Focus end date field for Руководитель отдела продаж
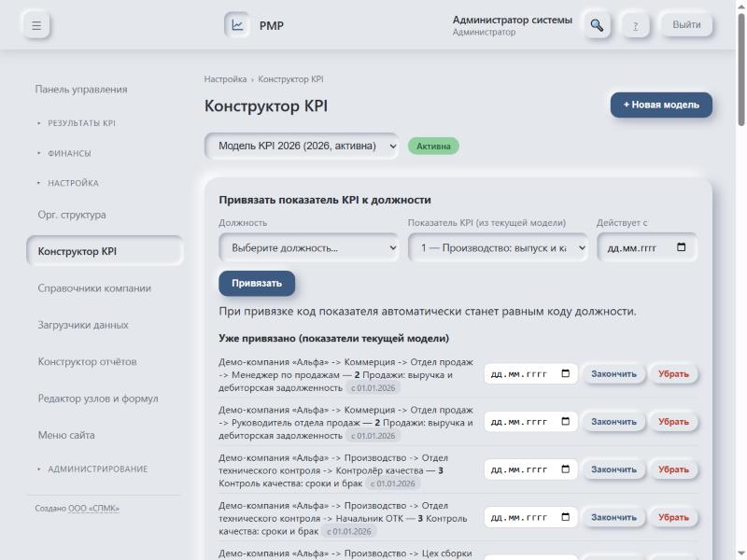The height and width of the screenshot is (560, 747). pos(530,422)
